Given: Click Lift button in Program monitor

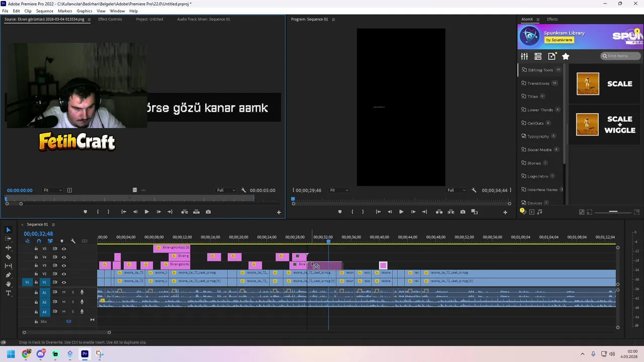Looking at the screenshot, I should tap(439, 212).
